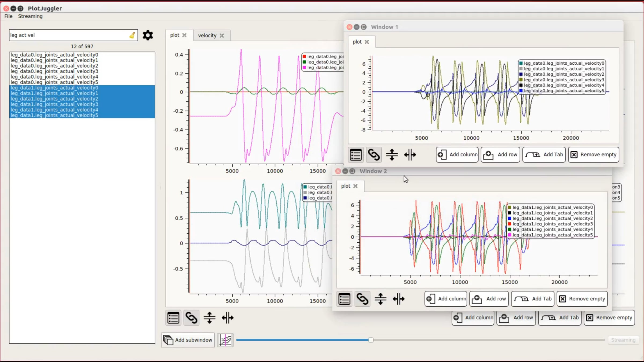Click vertical zoom fit icon in Window 1
This screenshot has width=644, height=362.
click(x=392, y=155)
